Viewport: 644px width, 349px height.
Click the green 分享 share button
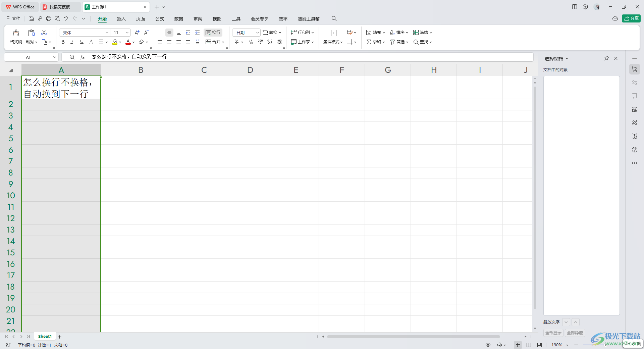[x=631, y=18]
